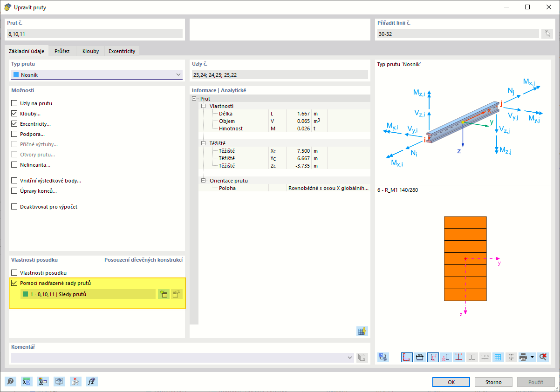
Task: Click the Storno button
Action: click(493, 382)
